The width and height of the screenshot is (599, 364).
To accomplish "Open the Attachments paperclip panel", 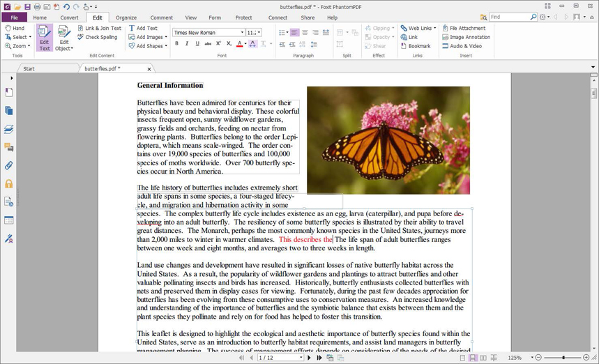I will coord(9,165).
